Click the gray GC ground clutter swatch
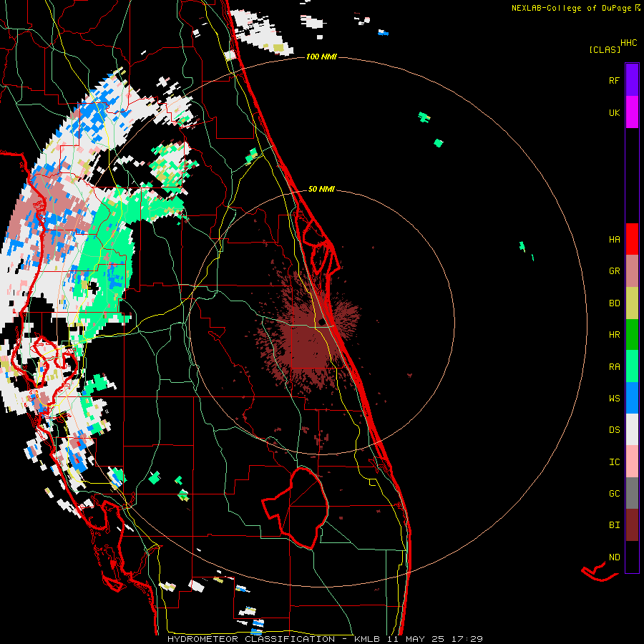Image resolution: width=644 pixels, height=644 pixels. 632,493
